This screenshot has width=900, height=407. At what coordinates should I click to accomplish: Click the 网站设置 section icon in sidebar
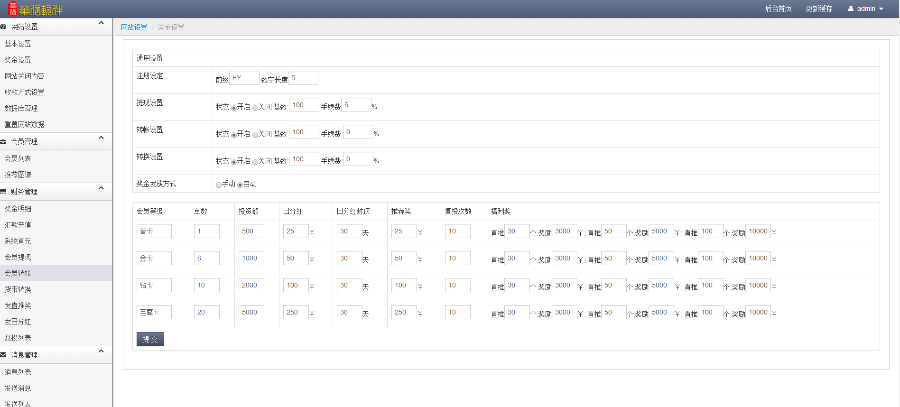3,26
